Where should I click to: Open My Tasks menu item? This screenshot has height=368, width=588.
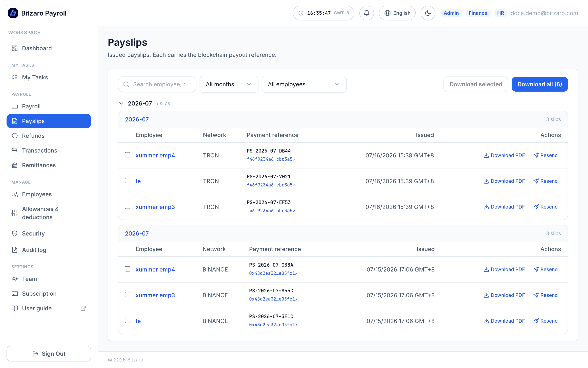tap(49, 77)
